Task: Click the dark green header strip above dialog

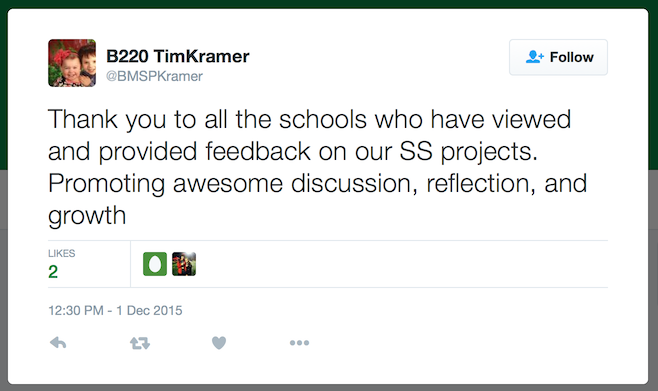Action: (x=329, y=4)
